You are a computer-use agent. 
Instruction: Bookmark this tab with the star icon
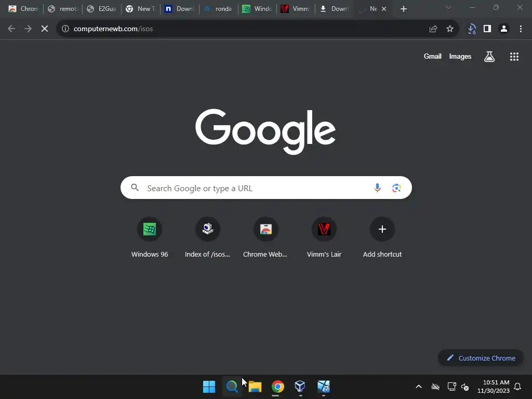[x=450, y=29]
